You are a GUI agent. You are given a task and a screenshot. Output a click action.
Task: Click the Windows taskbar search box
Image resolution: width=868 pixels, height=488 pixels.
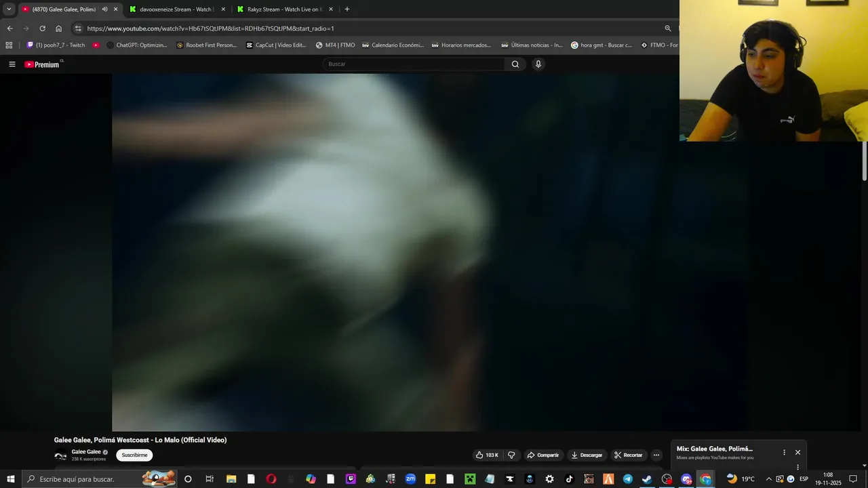click(100, 479)
